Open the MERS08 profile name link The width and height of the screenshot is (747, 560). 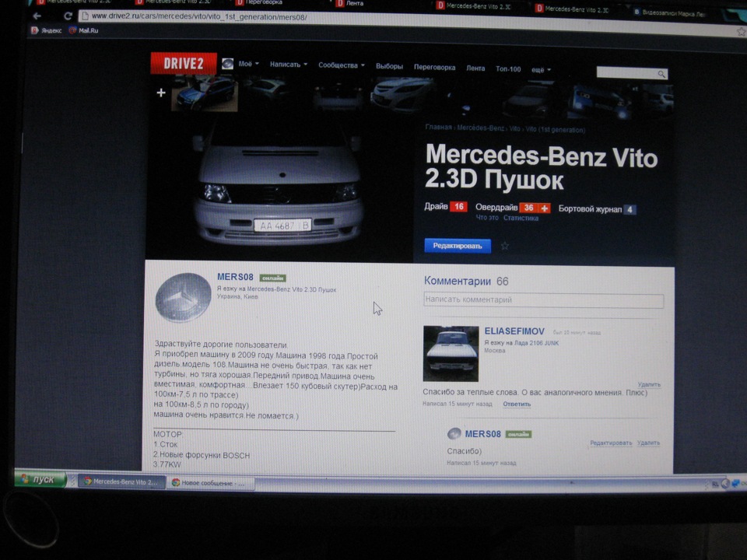point(235,277)
